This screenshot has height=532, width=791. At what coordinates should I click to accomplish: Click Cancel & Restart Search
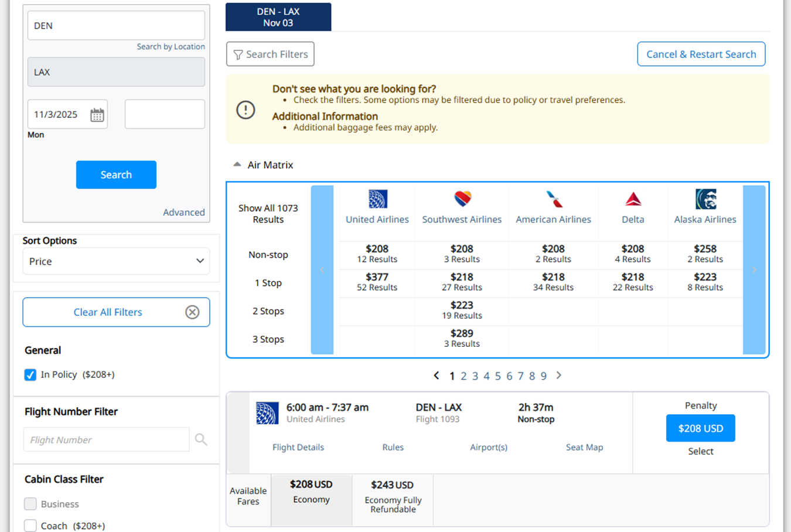point(701,54)
